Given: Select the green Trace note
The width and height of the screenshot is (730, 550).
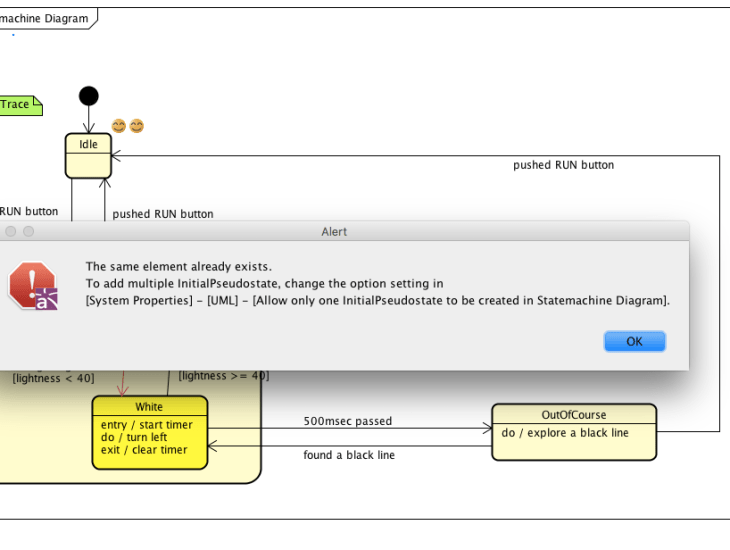Looking at the screenshot, I should pos(17,104).
